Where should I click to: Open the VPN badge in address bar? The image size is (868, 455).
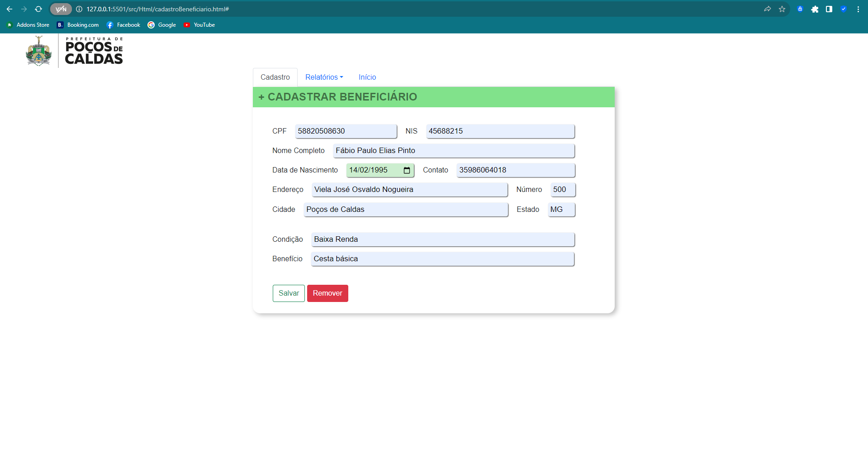point(61,9)
